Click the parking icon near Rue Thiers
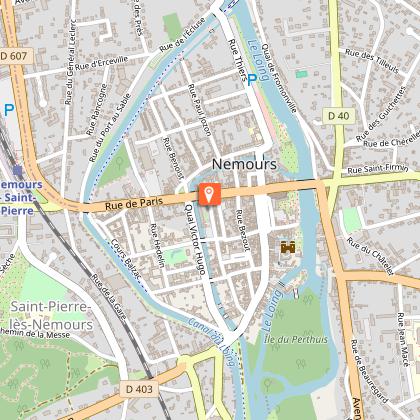420x420 pixels. point(252,80)
